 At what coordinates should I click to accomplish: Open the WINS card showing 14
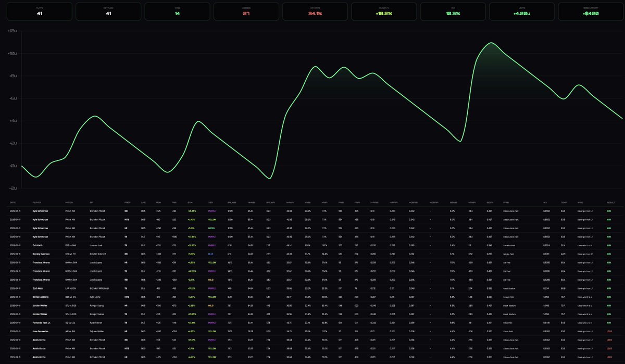click(x=178, y=11)
